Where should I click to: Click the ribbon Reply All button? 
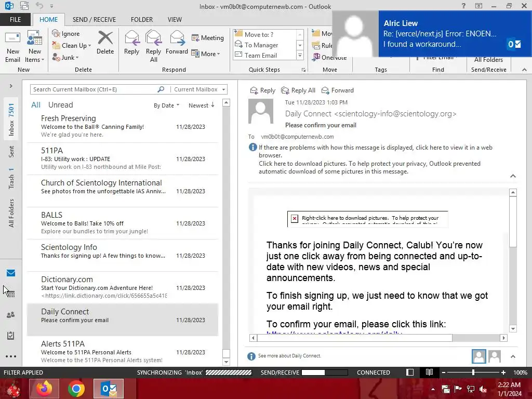(153, 47)
